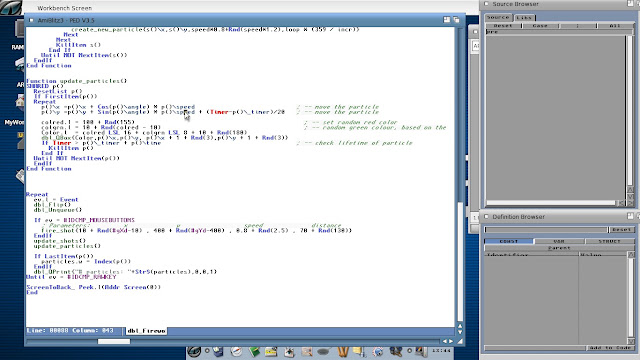Click the editor vertical scrollbar down arrow

pos(460,333)
